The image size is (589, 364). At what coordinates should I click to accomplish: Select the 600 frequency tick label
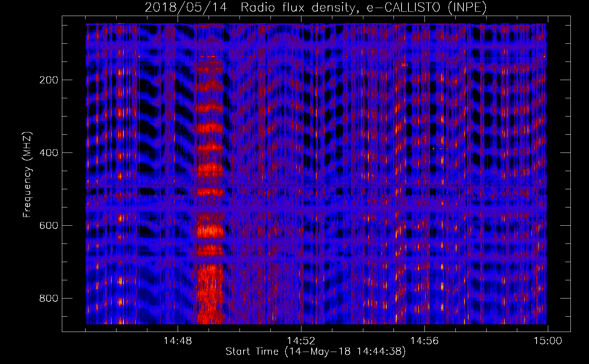point(49,226)
